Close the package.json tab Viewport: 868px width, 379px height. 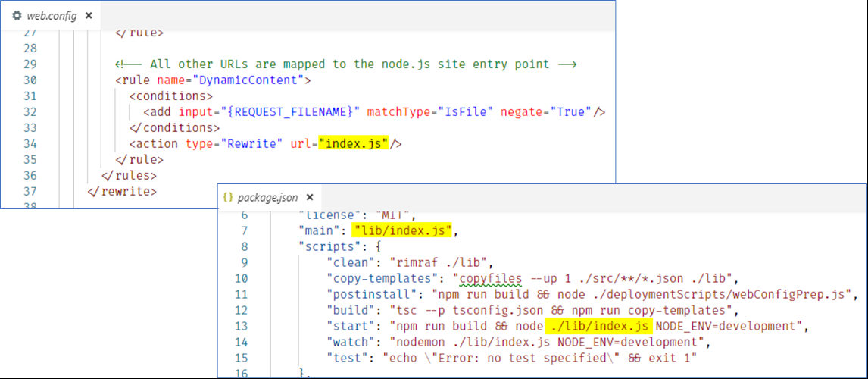pos(310,197)
